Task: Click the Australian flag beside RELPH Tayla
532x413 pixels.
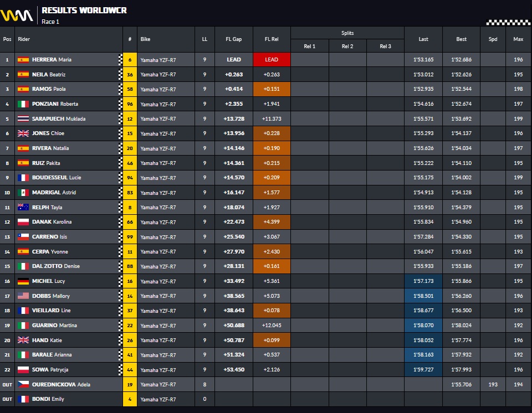Action: click(x=23, y=207)
